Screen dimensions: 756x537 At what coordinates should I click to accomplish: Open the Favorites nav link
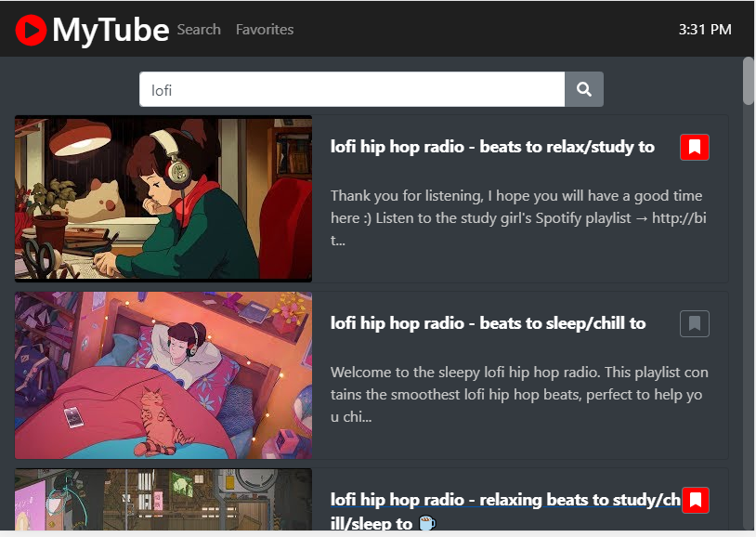coord(264,30)
